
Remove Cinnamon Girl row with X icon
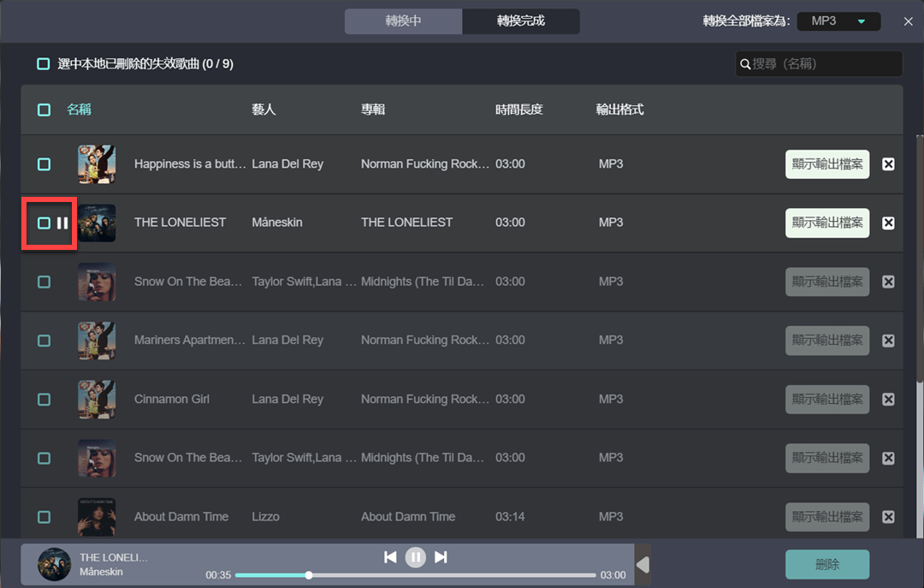[x=888, y=399]
